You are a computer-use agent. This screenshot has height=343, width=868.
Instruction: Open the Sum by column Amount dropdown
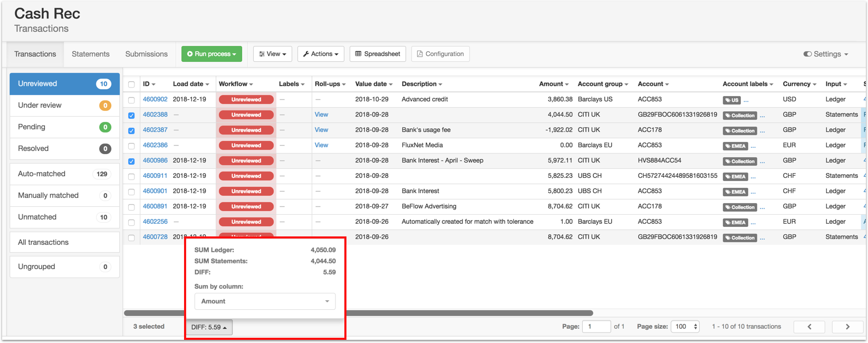pos(265,301)
